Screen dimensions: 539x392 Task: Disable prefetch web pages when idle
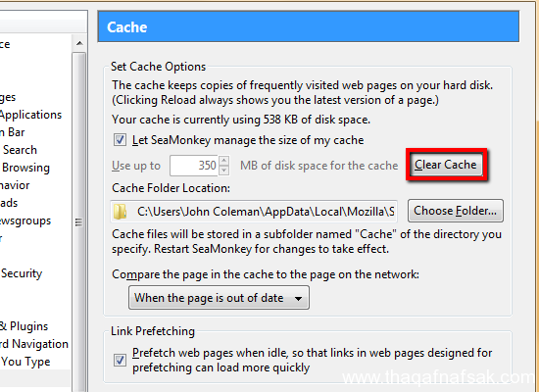[120, 360]
